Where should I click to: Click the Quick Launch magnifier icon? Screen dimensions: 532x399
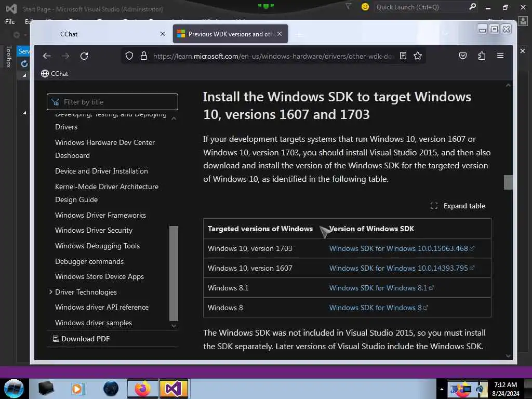[x=472, y=7]
